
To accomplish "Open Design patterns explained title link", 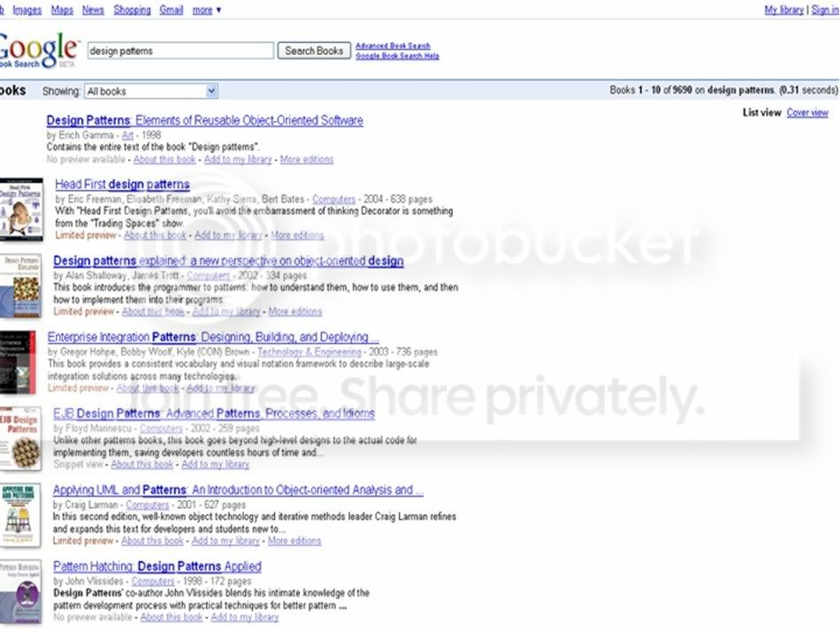I will [x=228, y=262].
